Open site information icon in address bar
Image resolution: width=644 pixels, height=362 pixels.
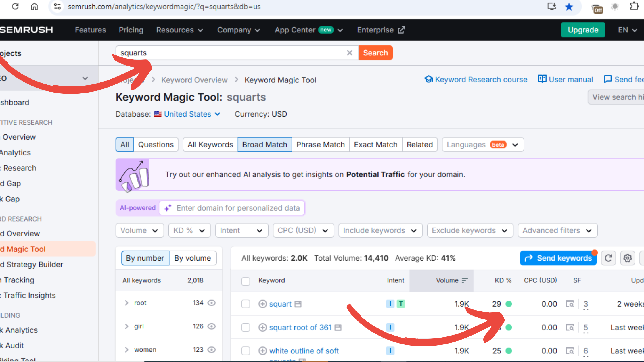click(57, 6)
